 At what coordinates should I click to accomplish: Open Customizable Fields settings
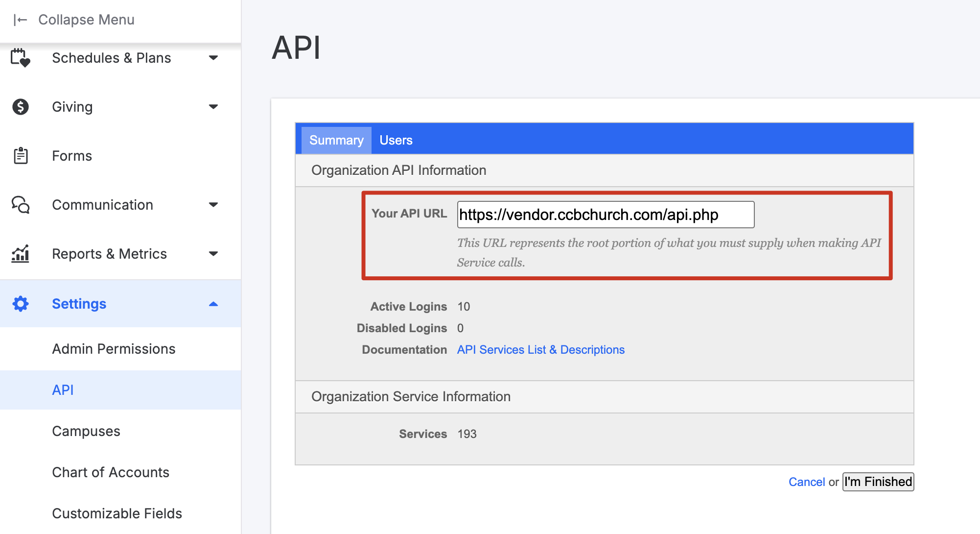(x=117, y=513)
